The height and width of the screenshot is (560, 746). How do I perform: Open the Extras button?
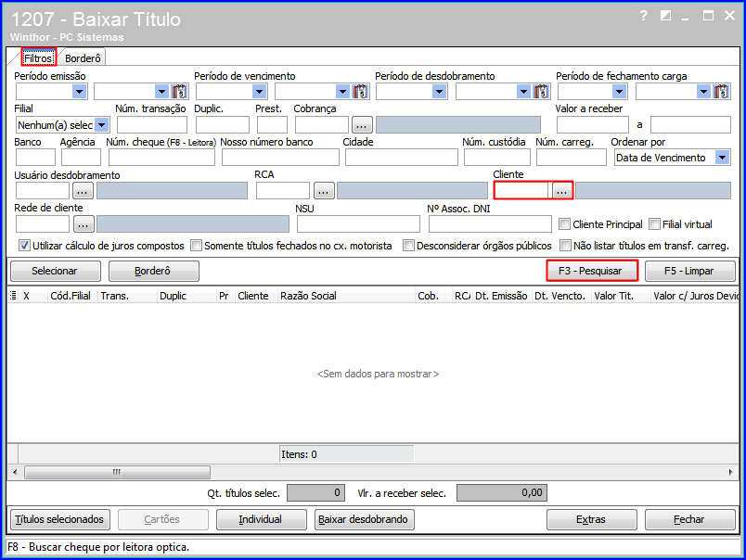591,519
